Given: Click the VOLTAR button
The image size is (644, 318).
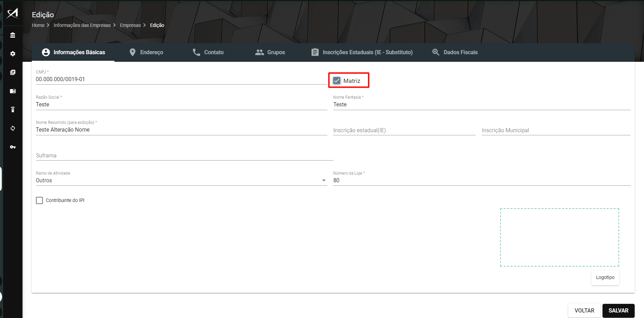Looking at the screenshot, I should [x=584, y=310].
